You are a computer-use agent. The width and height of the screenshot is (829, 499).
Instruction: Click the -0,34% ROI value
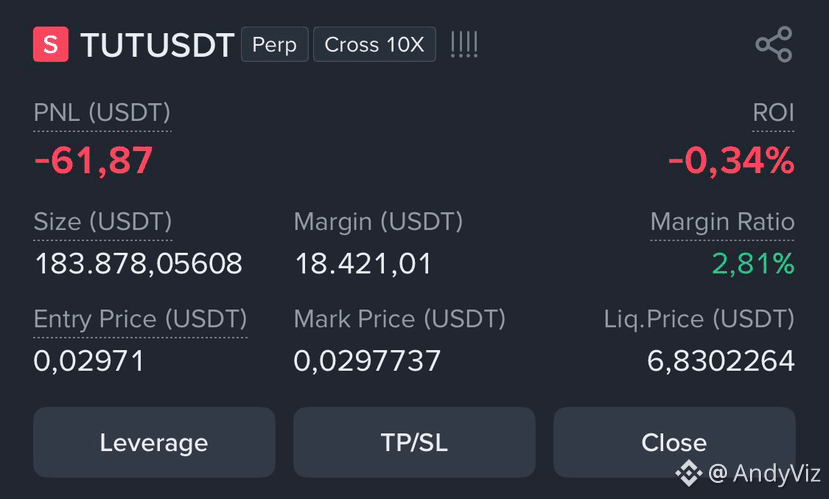click(x=731, y=161)
